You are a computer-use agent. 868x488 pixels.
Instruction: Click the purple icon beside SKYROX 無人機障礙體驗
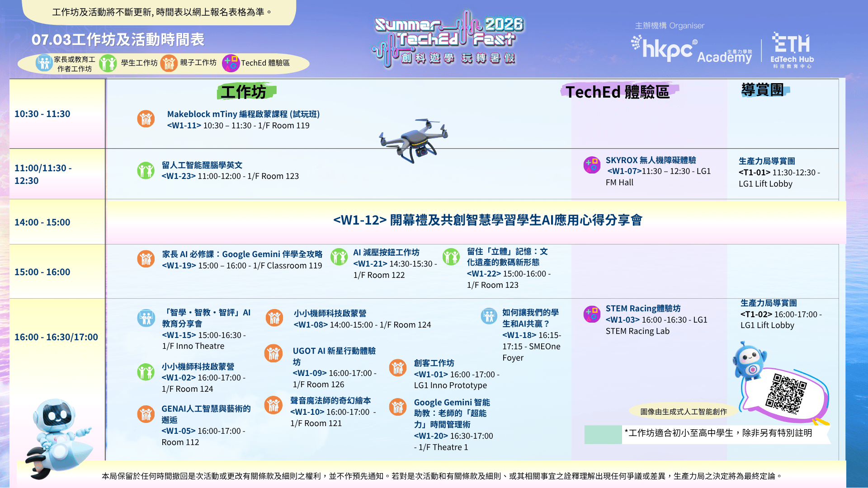[592, 165]
